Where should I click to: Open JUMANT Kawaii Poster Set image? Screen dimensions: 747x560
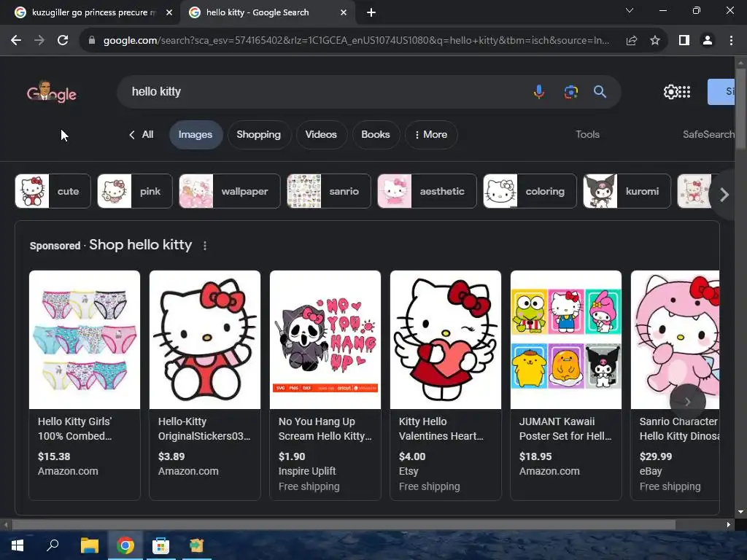566,340
